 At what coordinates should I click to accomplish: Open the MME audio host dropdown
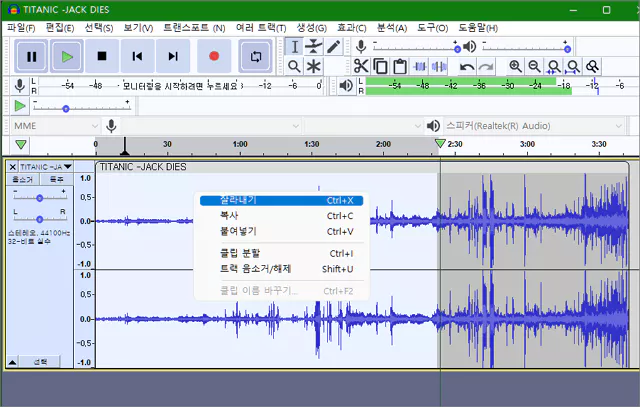55,126
